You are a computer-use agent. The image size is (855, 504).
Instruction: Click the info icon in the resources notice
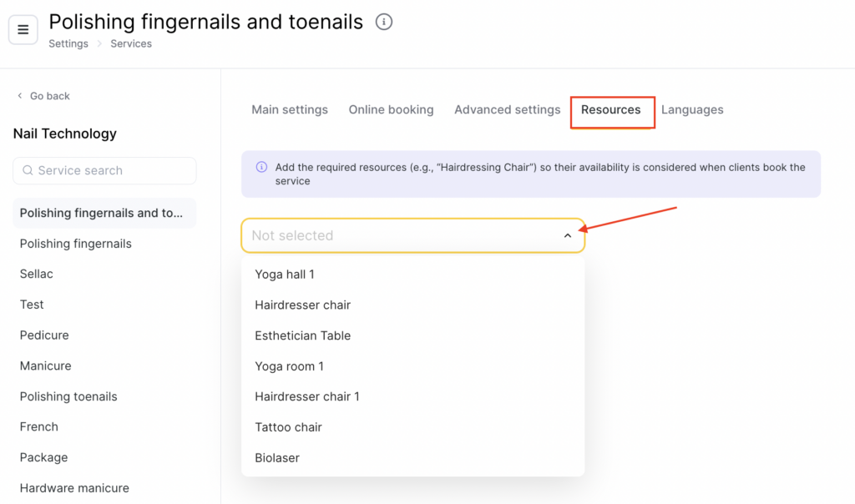[x=261, y=167]
